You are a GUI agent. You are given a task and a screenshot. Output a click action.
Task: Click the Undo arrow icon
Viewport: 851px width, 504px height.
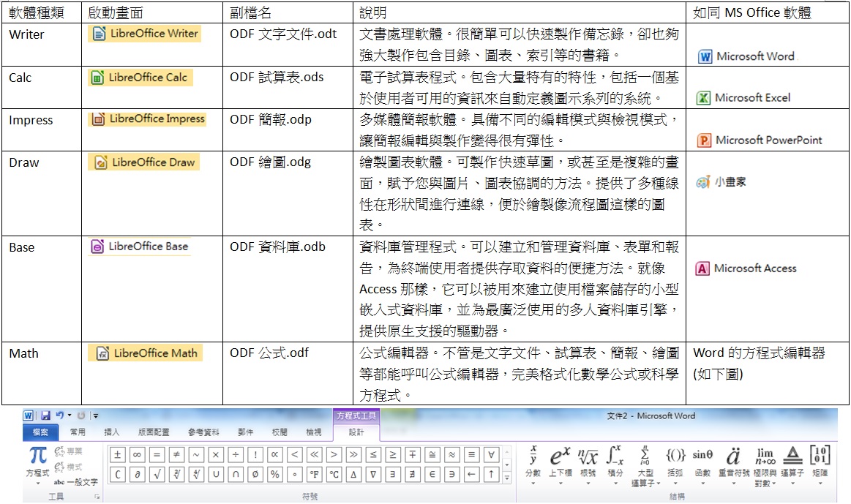59,415
